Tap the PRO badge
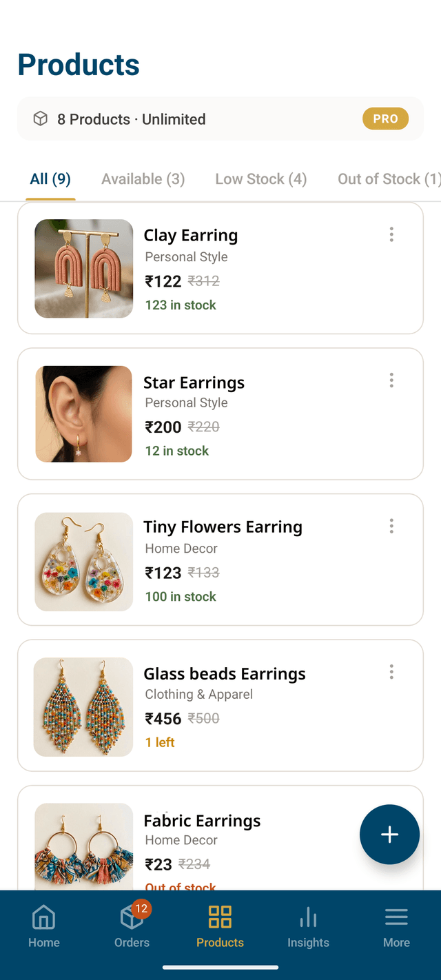The width and height of the screenshot is (441, 980). 385,119
